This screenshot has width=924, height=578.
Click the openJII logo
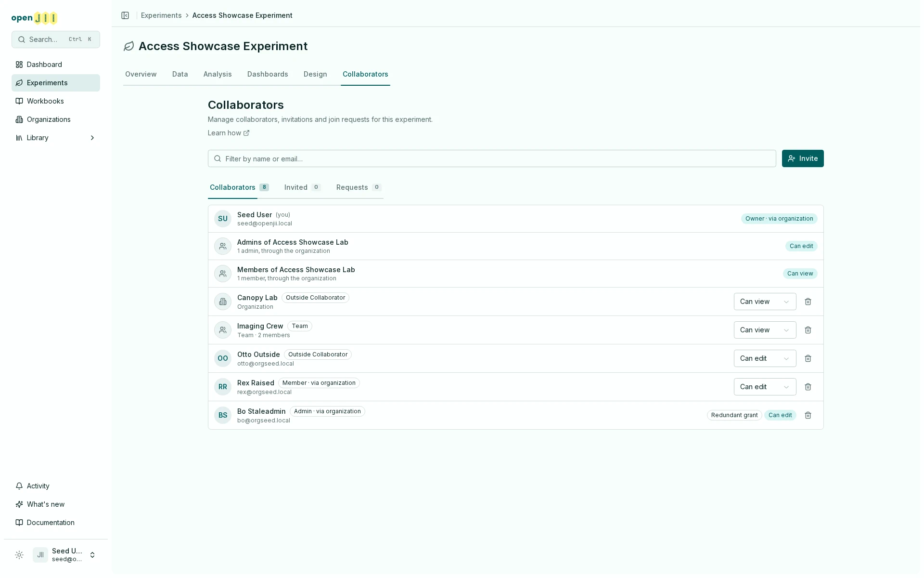point(34,18)
